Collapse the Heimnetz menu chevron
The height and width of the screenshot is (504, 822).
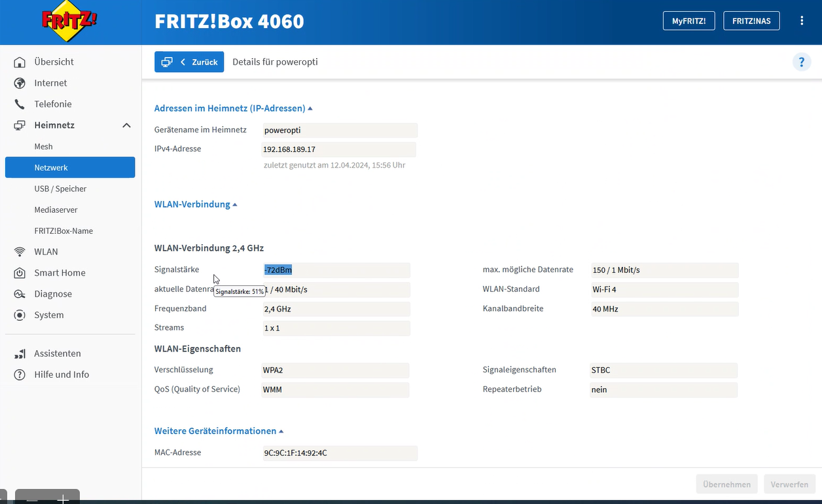coord(126,125)
